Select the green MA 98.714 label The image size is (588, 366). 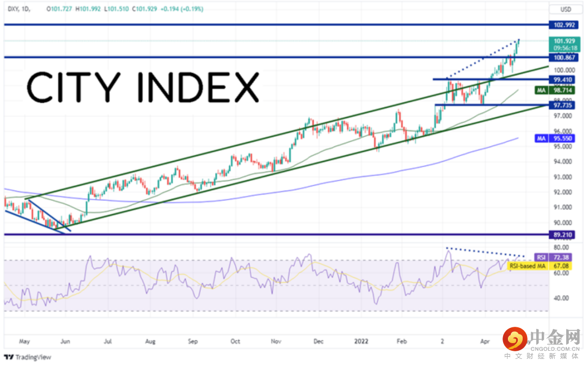[x=555, y=90]
